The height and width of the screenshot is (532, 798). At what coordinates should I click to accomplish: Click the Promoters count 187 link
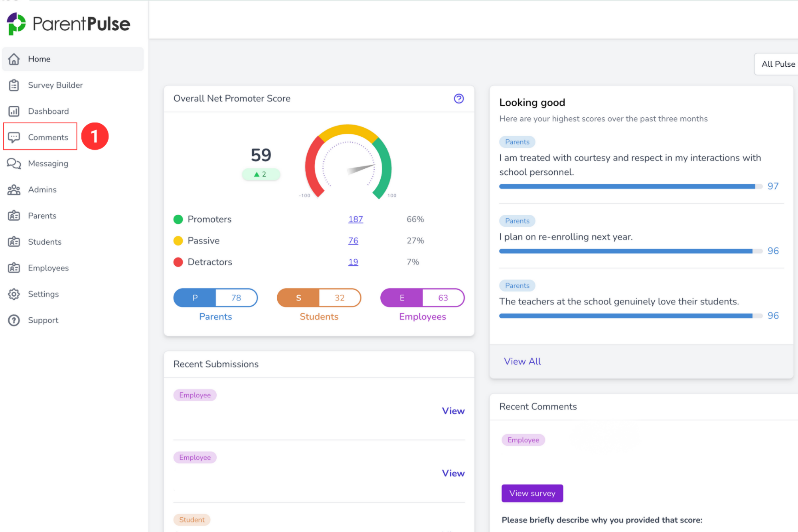356,219
